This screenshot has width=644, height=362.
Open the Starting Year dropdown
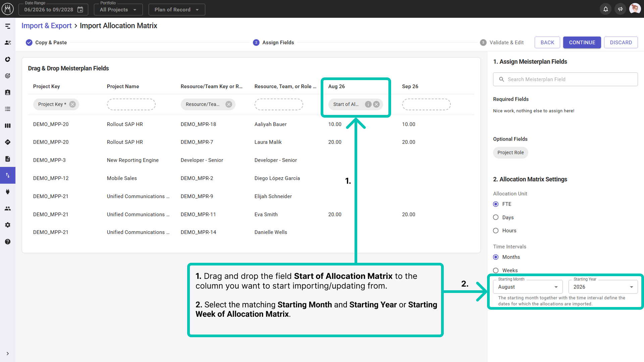click(603, 287)
